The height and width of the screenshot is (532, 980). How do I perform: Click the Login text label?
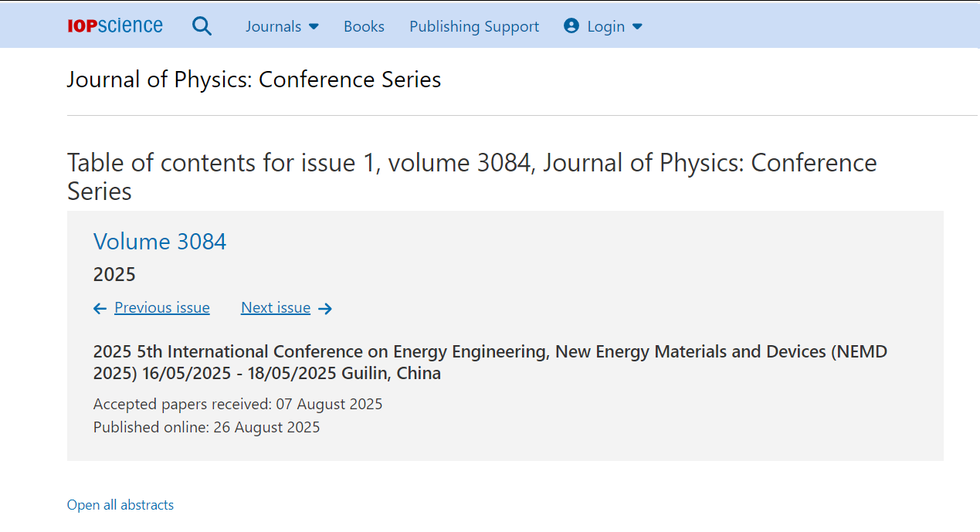pos(605,26)
